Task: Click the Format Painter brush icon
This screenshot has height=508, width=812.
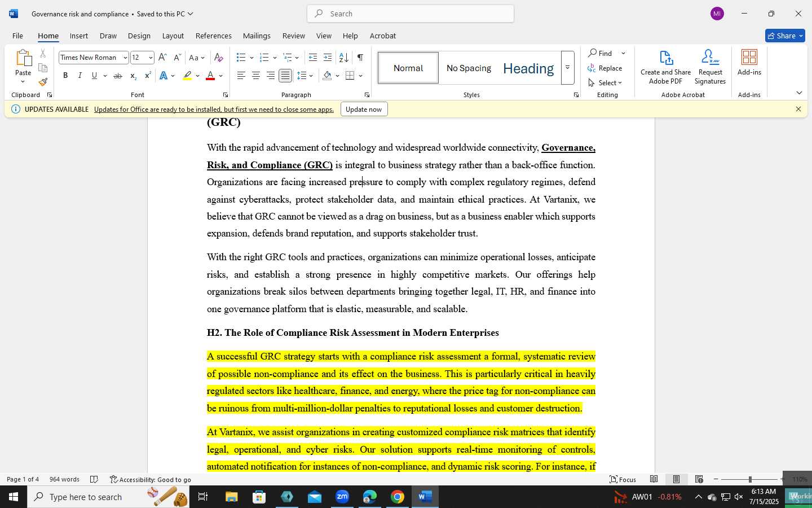Action: click(x=43, y=82)
